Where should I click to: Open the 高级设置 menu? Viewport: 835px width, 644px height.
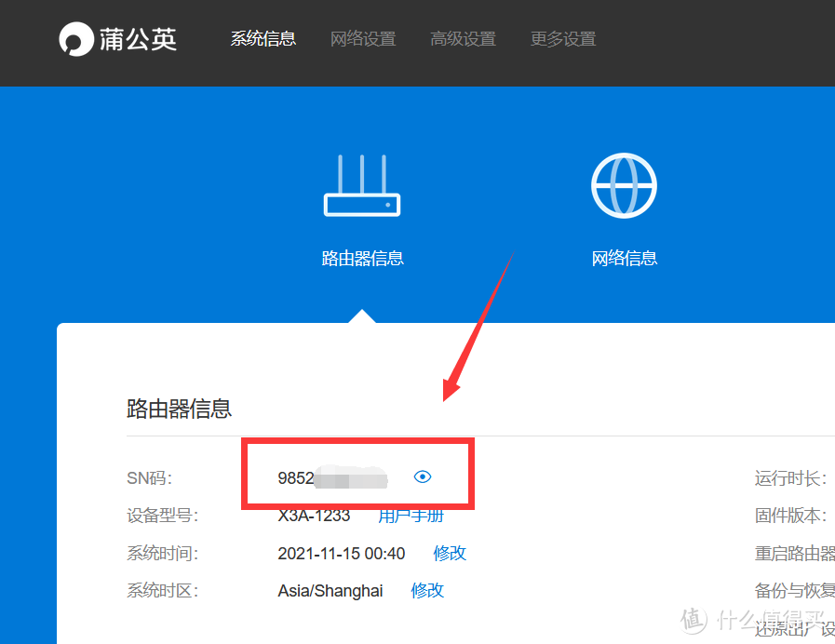tap(463, 39)
